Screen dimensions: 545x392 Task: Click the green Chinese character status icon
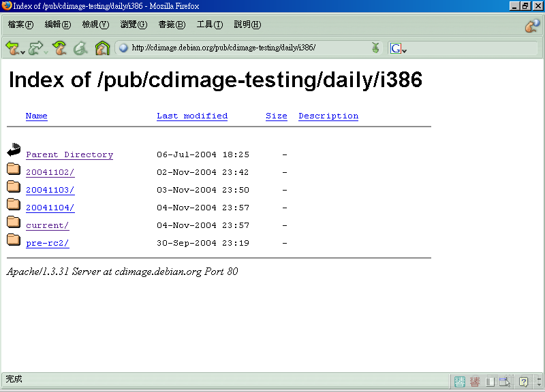click(460, 381)
